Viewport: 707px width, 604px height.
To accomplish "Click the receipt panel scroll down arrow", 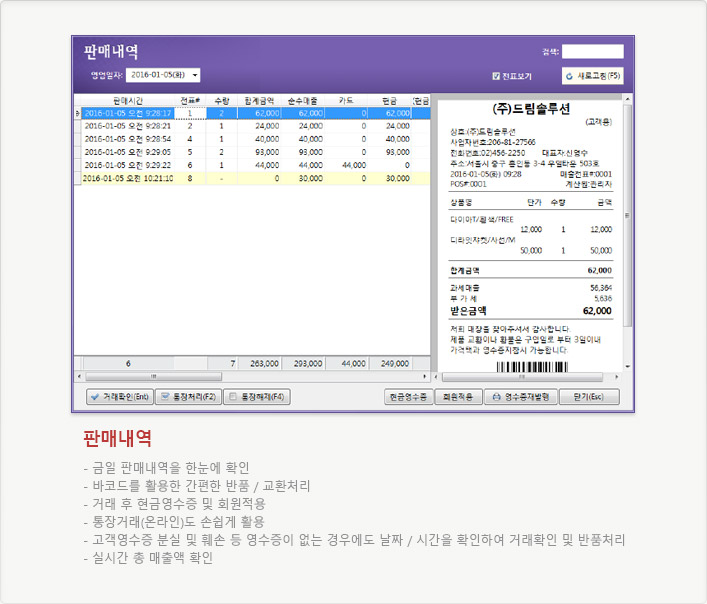I will click(x=627, y=367).
